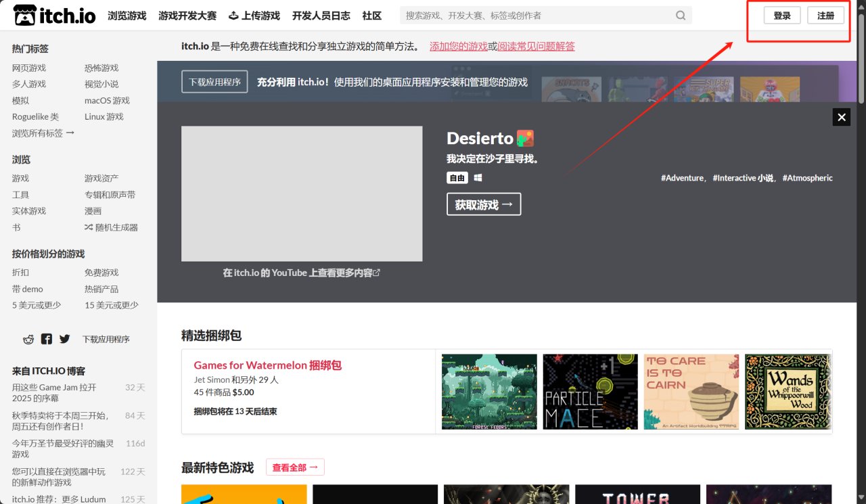This screenshot has height=504, width=866.
Task: Select the #Adventure tag
Action: click(683, 178)
